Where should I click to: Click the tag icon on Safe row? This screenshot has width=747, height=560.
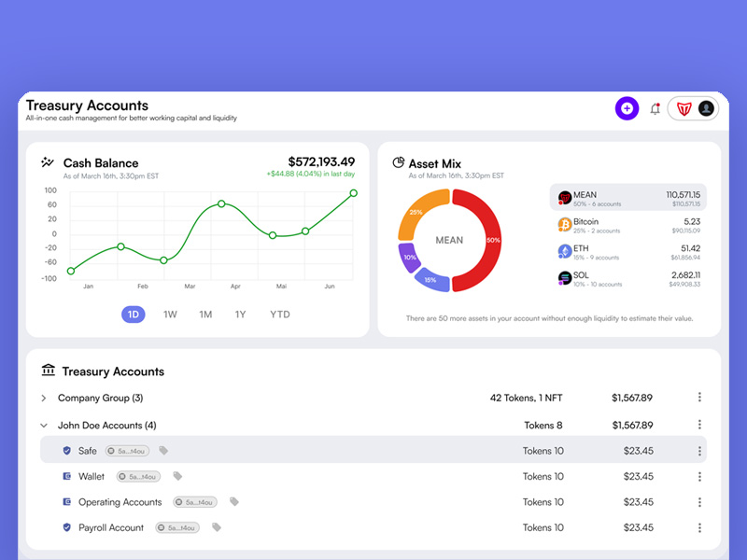[x=163, y=451]
